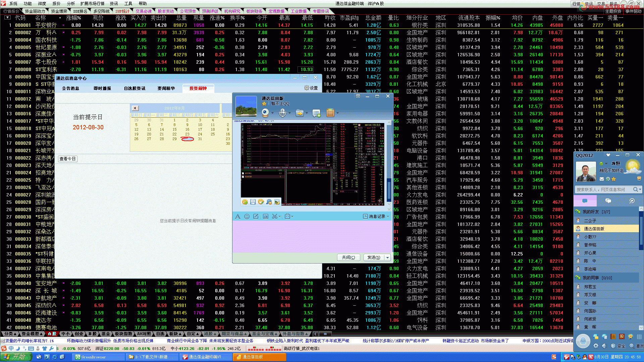Expand send options arrow beside 发送
Viewport: 644px width, 362px height.
[387, 257]
